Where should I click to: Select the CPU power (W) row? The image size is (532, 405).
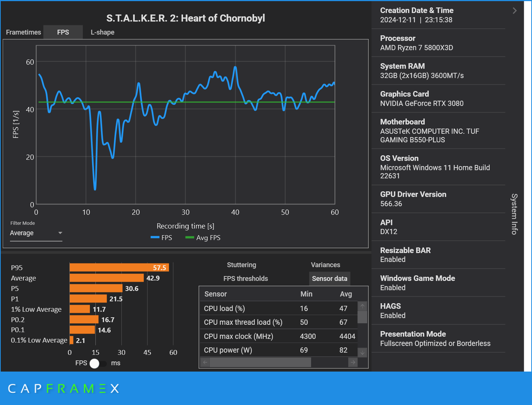(x=278, y=350)
